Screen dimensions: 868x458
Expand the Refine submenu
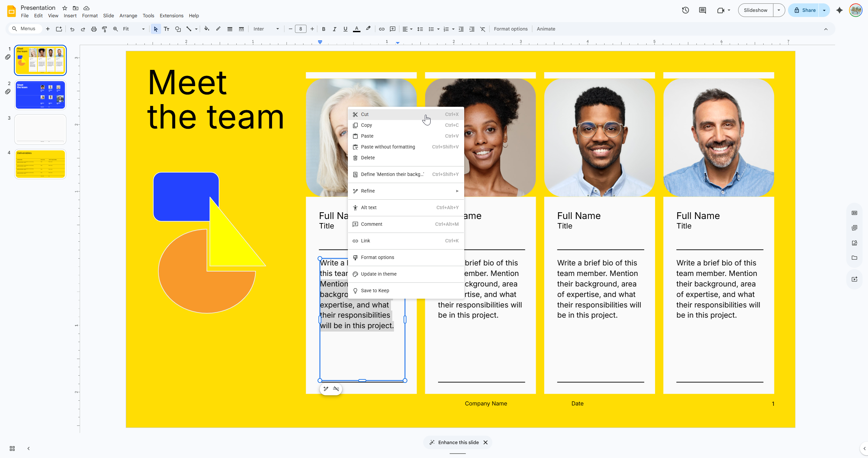click(x=406, y=191)
